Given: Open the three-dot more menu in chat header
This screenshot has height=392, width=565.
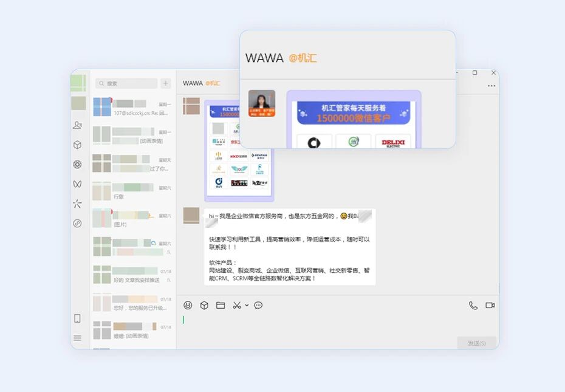Looking at the screenshot, I should (x=491, y=86).
